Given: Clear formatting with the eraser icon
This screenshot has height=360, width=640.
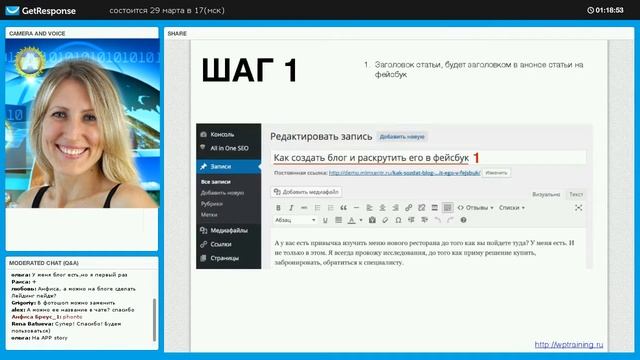Looking at the screenshot, I should coord(385,220).
